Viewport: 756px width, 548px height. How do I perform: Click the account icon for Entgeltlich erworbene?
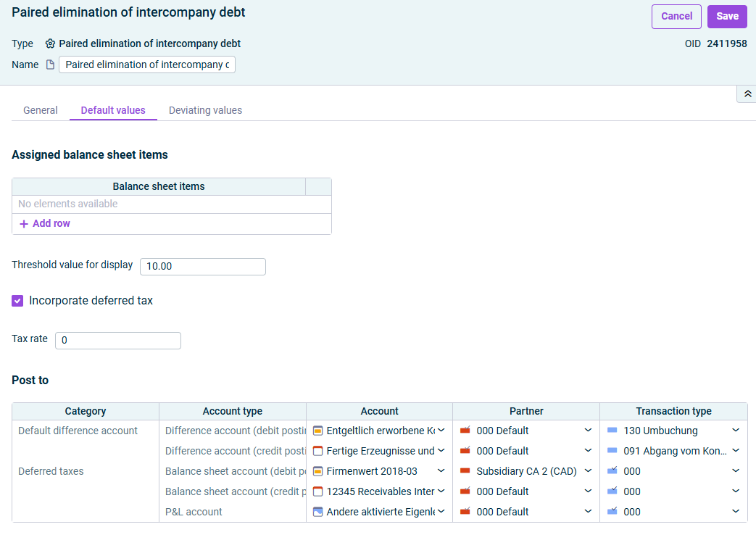[317, 431]
